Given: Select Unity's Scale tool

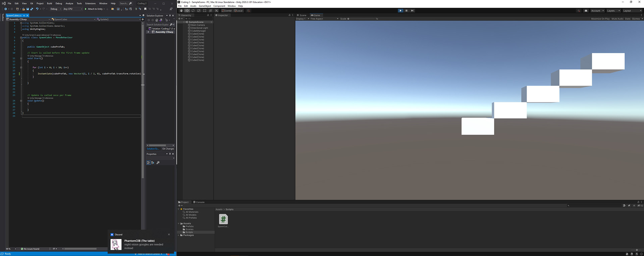Looking at the screenshot, I should tap(199, 11).
